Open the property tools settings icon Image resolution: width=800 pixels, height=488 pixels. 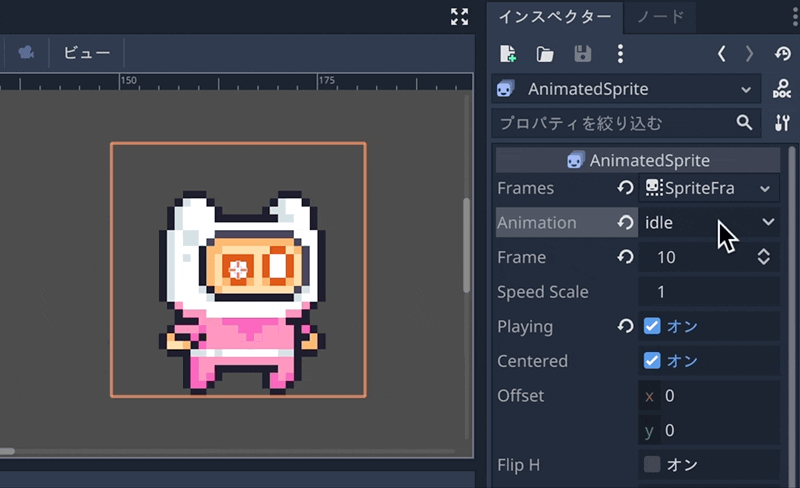(x=782, y=123)
